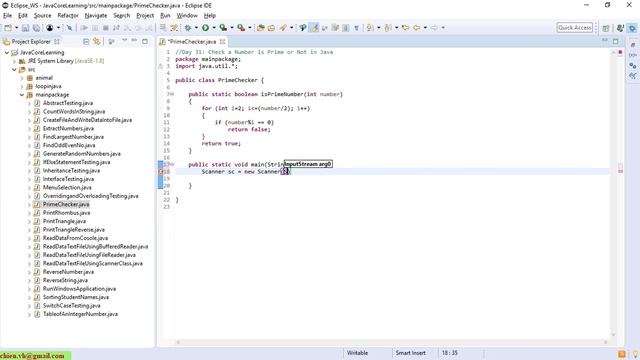Switch to the Java perspective icon

[620, 28]
